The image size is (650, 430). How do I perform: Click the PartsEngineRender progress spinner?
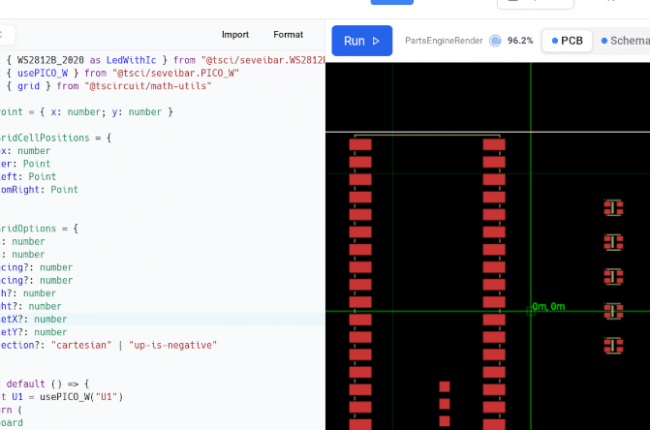tap(495, 41)
